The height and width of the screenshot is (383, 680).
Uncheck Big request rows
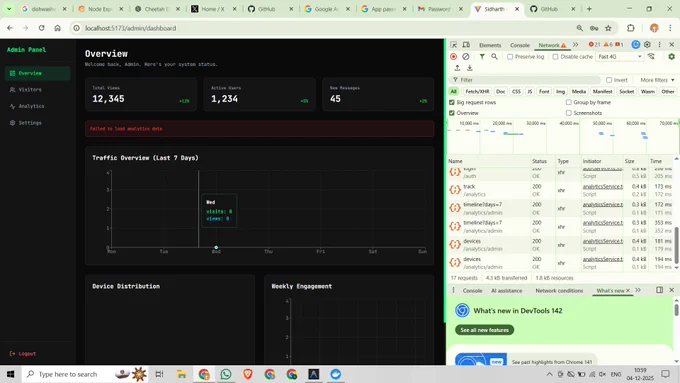[452, 102]
